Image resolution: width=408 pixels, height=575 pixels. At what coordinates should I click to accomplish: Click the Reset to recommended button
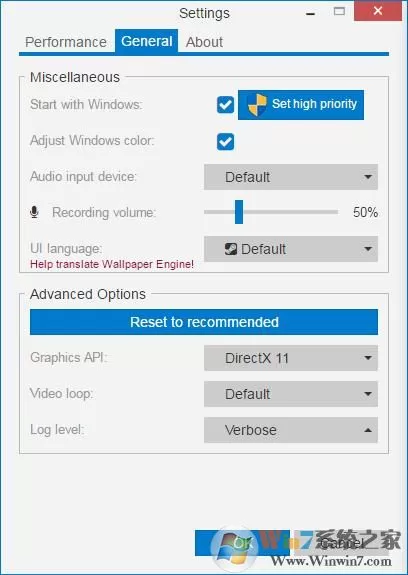(204, 322)
